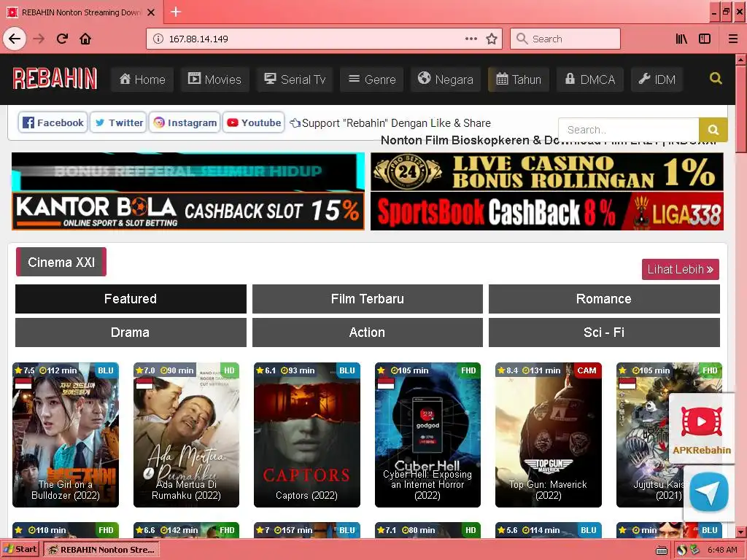The height and width of the screenshot is (560, 747).
Task: Open the Firefox hamburger menu
Action: click(x=732, y=39)
